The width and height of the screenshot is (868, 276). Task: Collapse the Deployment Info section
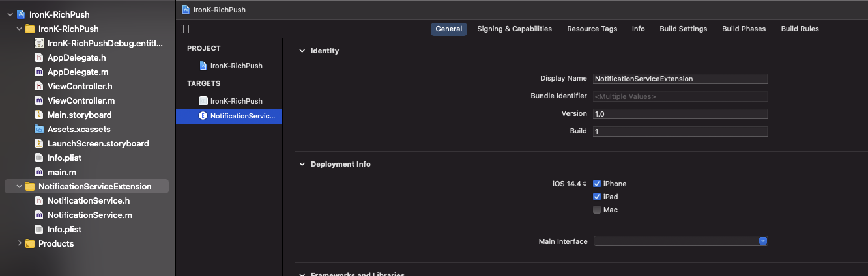(x=302, y=164)
